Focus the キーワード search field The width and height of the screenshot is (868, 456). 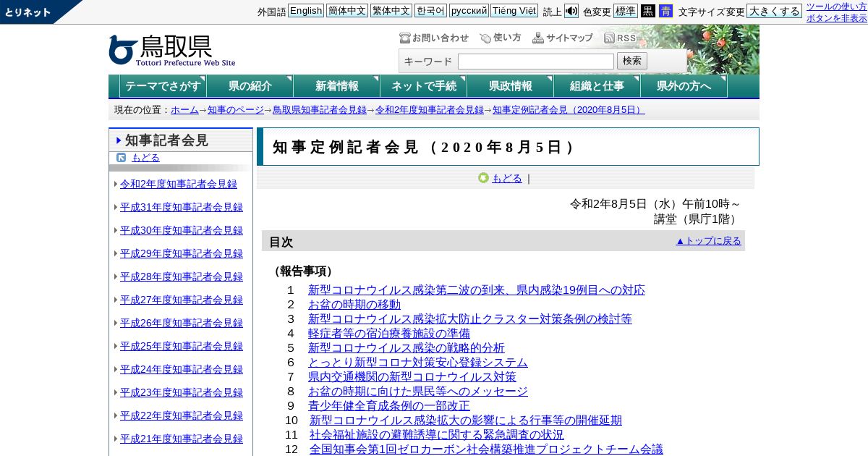(x=536, y=62)
